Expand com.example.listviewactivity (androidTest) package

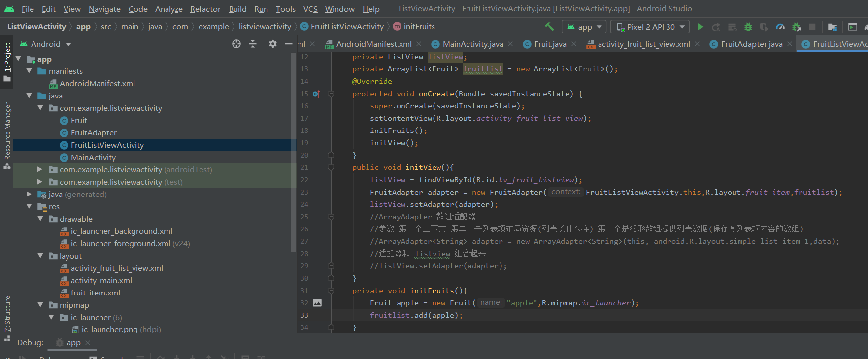point(40,169)
